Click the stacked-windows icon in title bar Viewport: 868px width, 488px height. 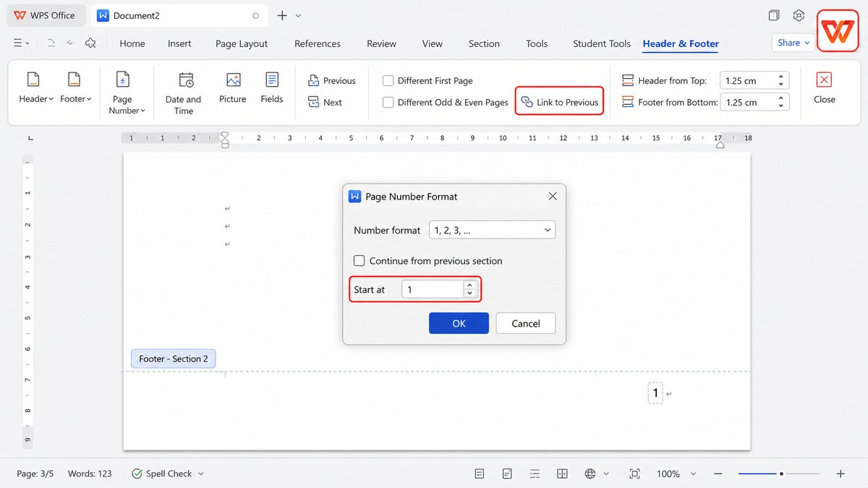pyautogui.click(x=774, y=15)
